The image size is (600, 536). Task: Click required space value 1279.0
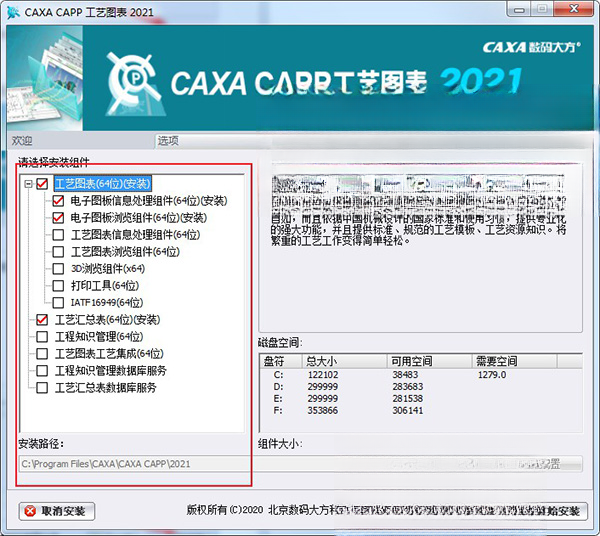(492, 375)
